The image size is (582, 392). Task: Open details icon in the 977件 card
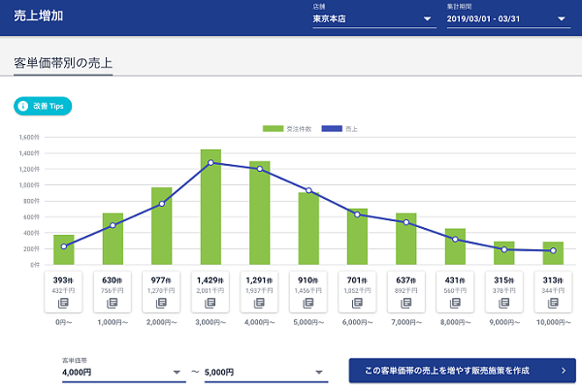pyautogui.click(x=161, y=304)
